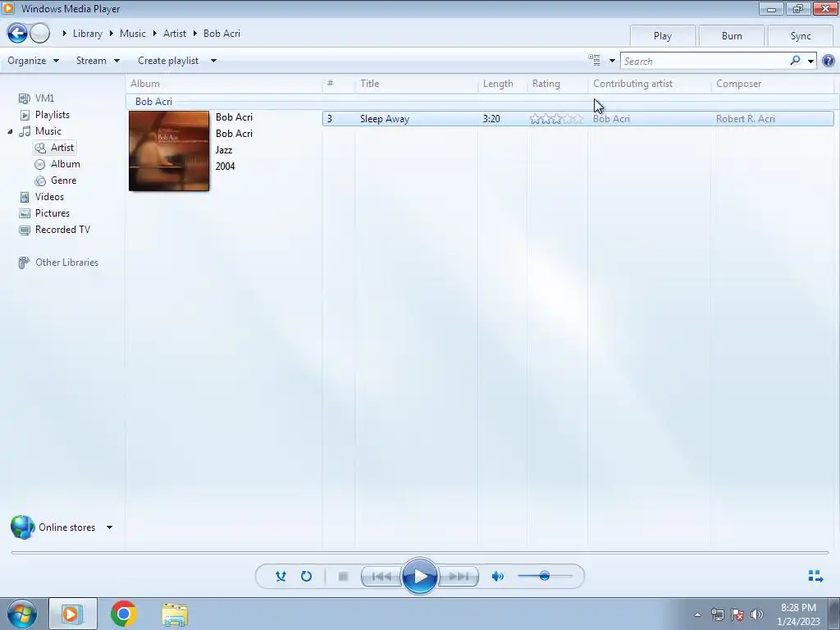The height and width of the screenshot is (630, 840).
Task: Open the Windows Start button
Action: coord(21,614)
